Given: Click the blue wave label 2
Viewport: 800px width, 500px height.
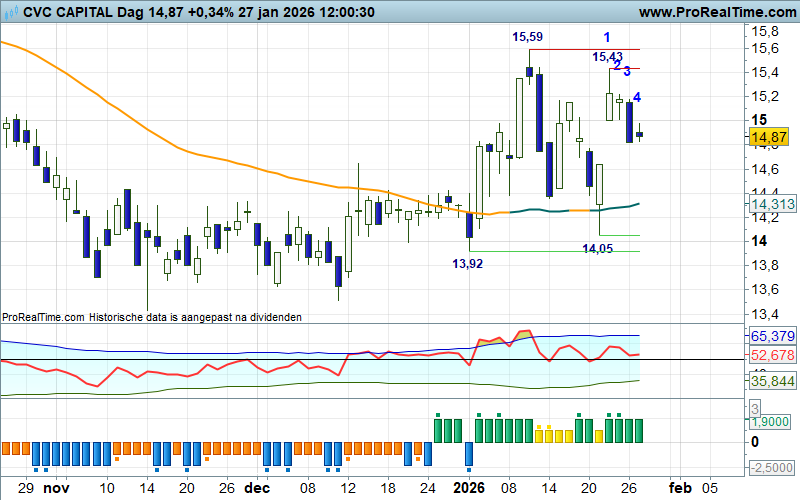Looking at the screenshot, I should pos(617,65).
